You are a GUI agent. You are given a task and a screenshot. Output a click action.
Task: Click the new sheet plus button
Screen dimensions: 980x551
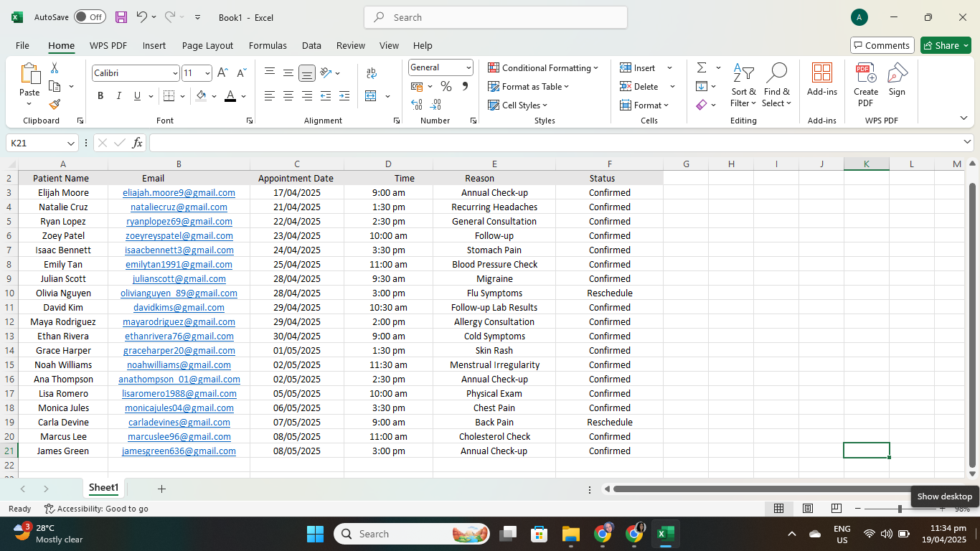coord(161,489)
